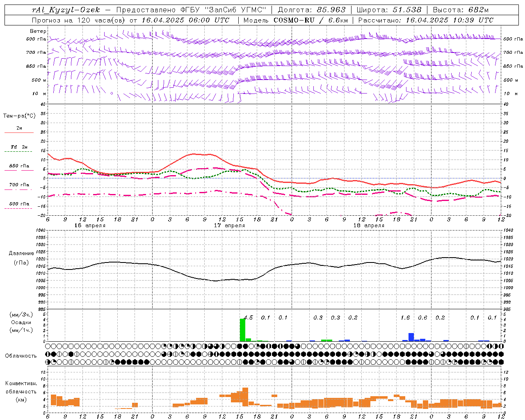525x420 pixels.
Task: Click the '17 апреля' date label
Action: tap(229, 226)
